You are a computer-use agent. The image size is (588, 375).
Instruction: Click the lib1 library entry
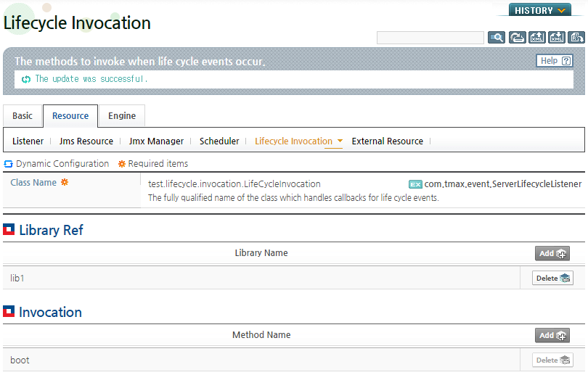point(17,278)
